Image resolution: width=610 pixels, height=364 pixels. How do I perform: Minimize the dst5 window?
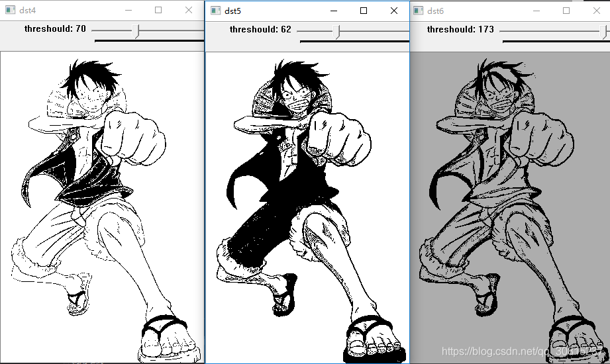334,11
